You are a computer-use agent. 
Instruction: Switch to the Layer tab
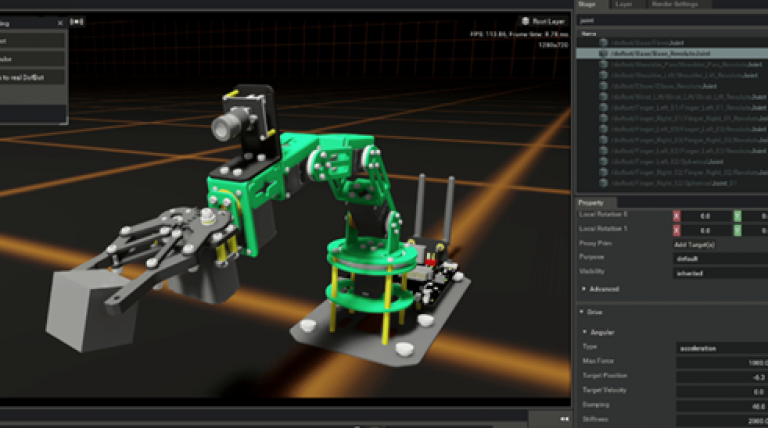(x=624, y=4)
